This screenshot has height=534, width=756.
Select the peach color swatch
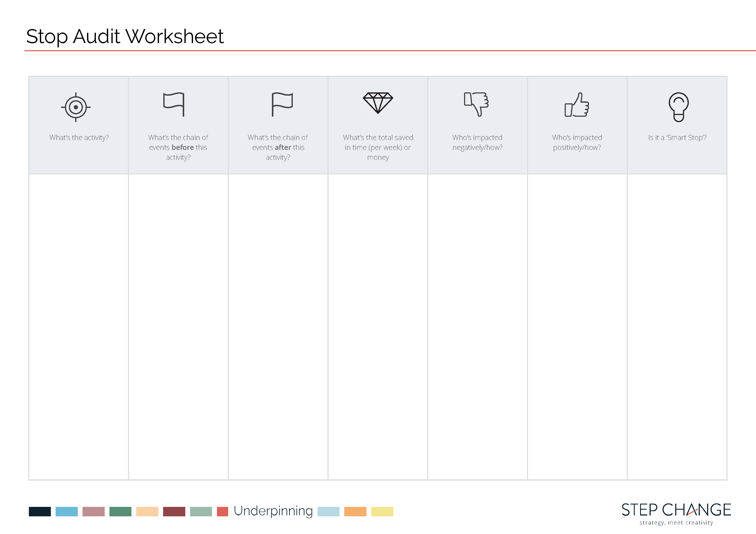click(147, 512)
